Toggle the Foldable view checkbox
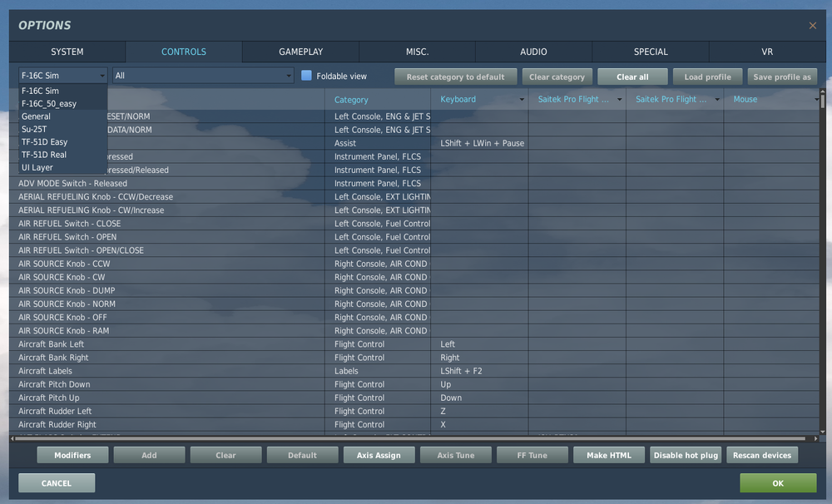This screenshot has height=504, width=832. point(306,76)
